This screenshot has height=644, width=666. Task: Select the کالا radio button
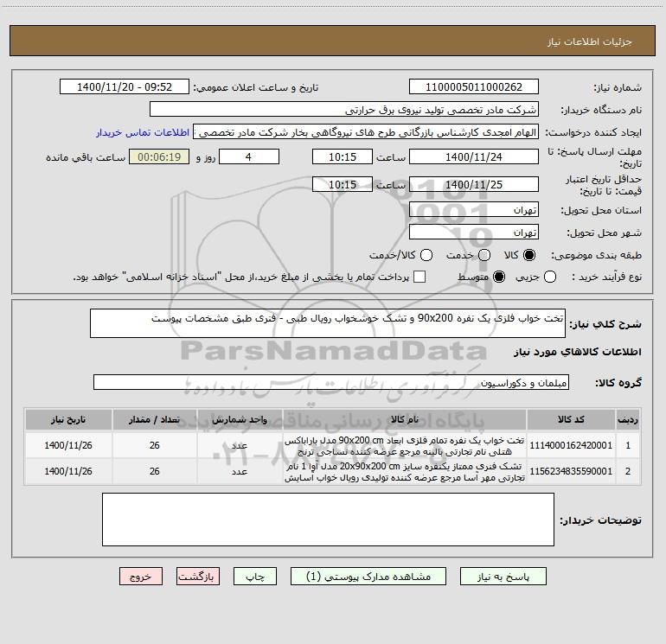529,255
